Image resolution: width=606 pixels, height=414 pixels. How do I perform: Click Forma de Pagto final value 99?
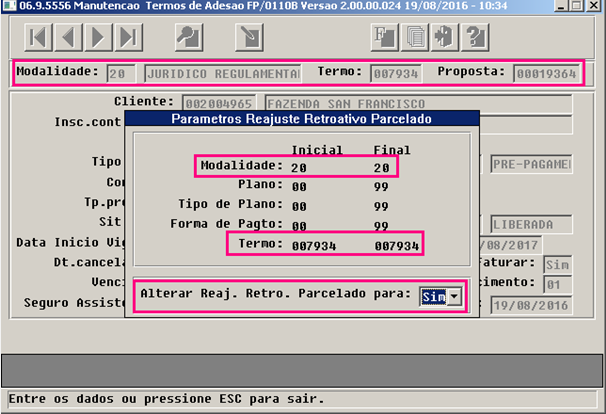(x=381, y=226)
